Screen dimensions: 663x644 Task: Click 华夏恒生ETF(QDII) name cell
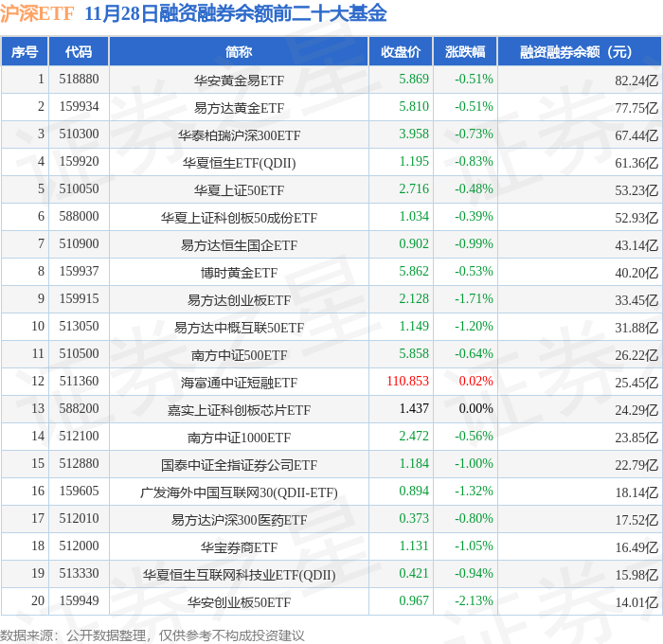tap(239, 163)
